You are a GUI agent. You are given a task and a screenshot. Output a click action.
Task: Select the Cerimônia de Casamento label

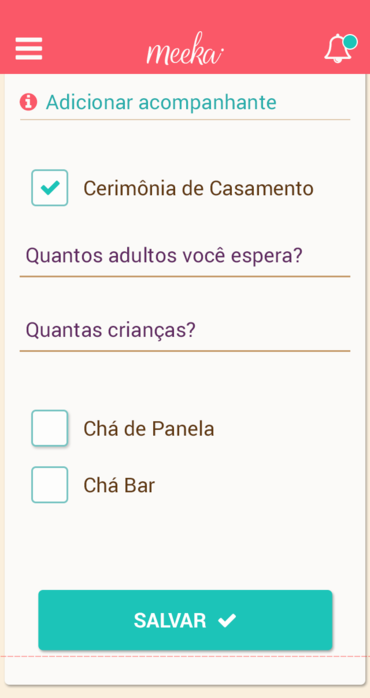199,189
